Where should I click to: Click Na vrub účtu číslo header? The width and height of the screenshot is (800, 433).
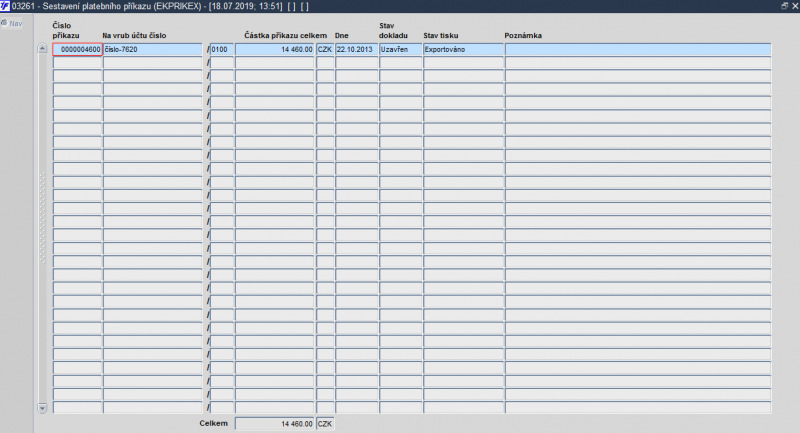click(134, 36)
